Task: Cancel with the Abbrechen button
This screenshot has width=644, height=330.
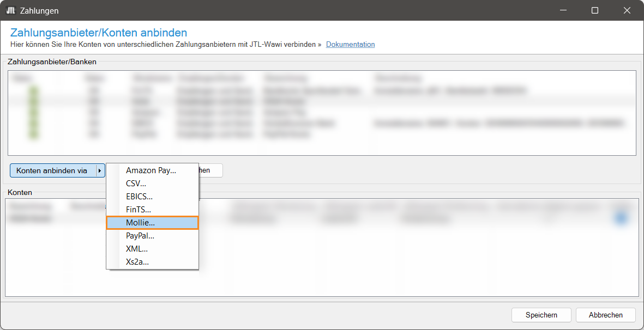Action: click(x=605, y=315)
